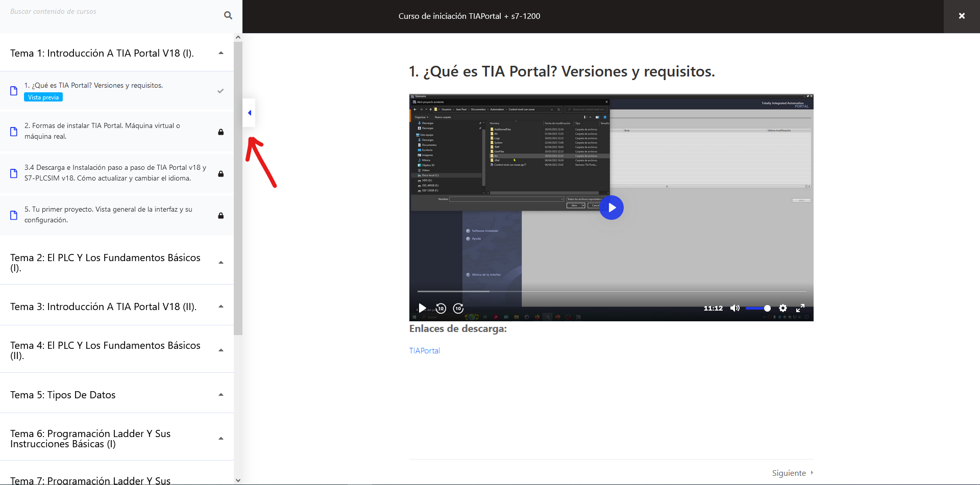
Task: Adjust the video volume slider
Action: click(758, 308)
